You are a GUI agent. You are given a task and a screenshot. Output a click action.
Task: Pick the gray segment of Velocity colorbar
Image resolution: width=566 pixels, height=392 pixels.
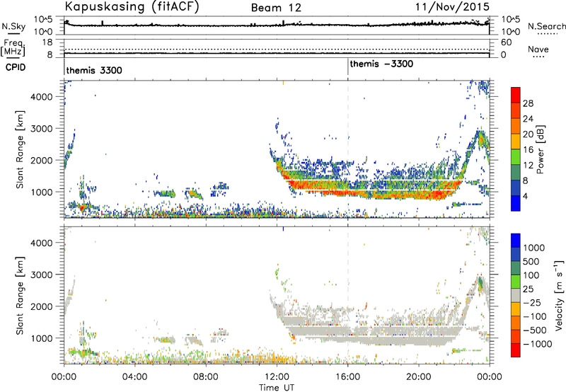point(516,295)
